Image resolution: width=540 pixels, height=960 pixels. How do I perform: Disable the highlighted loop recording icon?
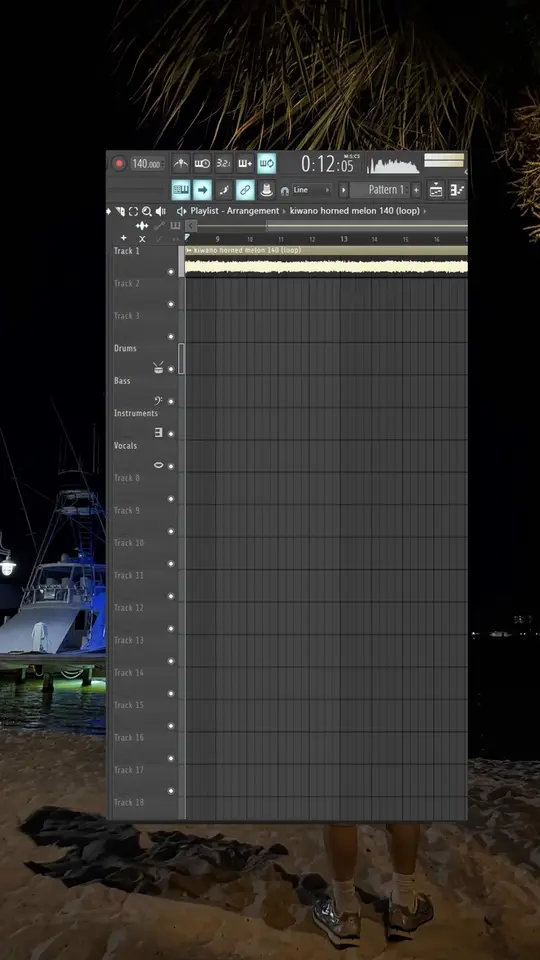[x=266, y=163]
